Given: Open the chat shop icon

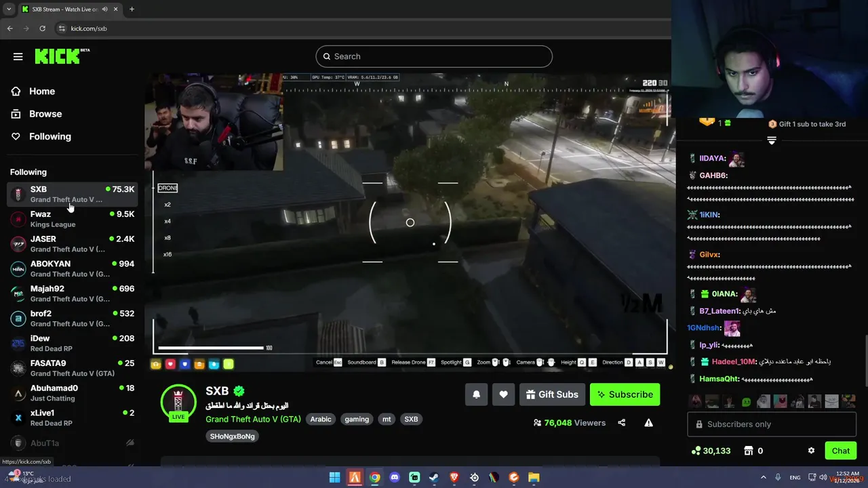Looking at the screenshot, I should point(749,451).
